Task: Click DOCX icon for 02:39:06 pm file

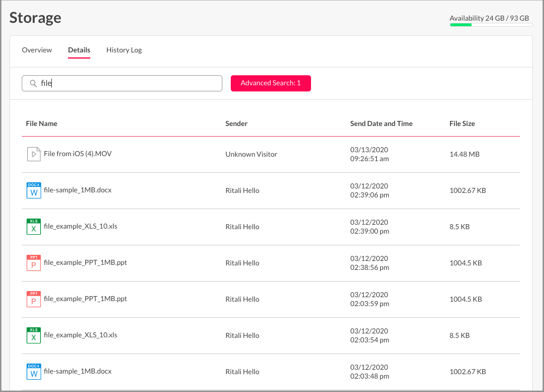Action: coord(33,190)
